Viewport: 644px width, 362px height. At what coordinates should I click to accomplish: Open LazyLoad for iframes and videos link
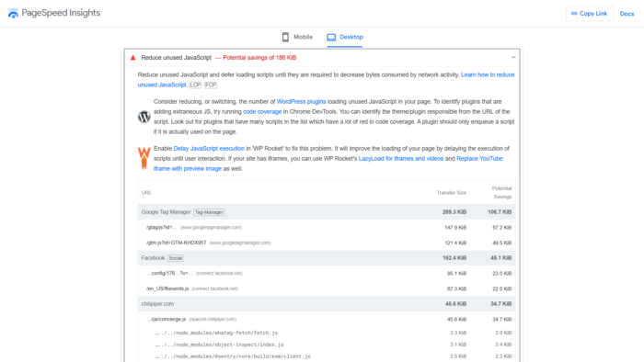pyautogui.click(x=401, y=159)
